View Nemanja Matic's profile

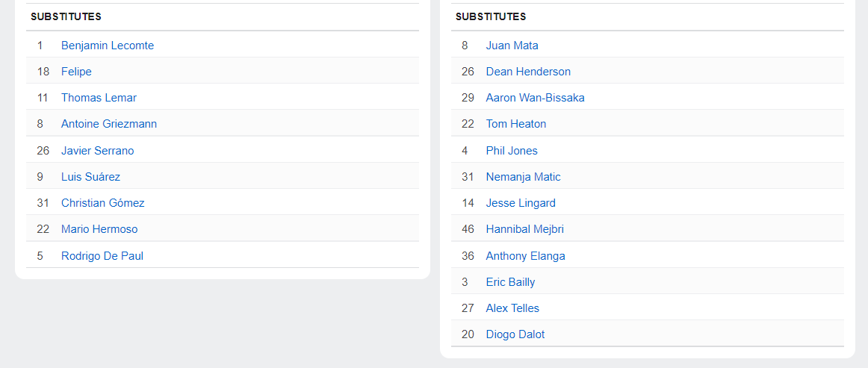coord(523,177)
